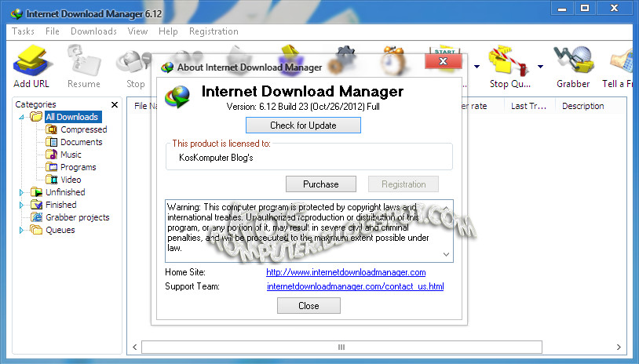Select Compressed category label
Viewport: 639px width, 364px height.
point(83,129)
